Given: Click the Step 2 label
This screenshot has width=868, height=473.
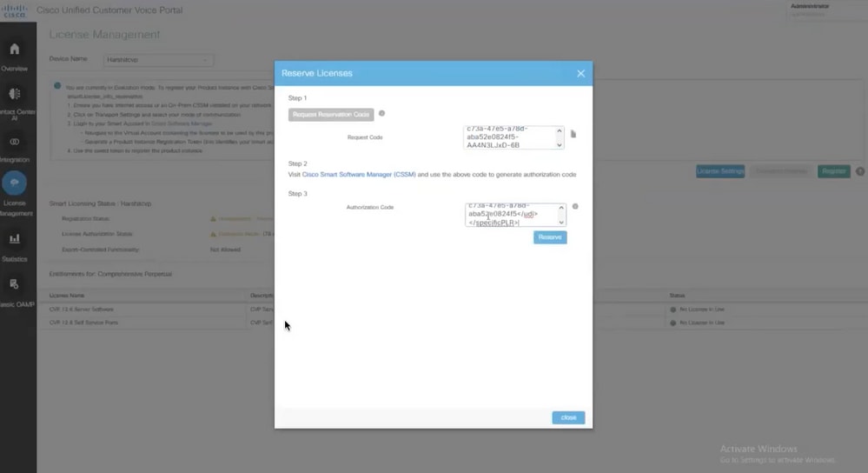Looking at the screenshot, I should point(297,164).
